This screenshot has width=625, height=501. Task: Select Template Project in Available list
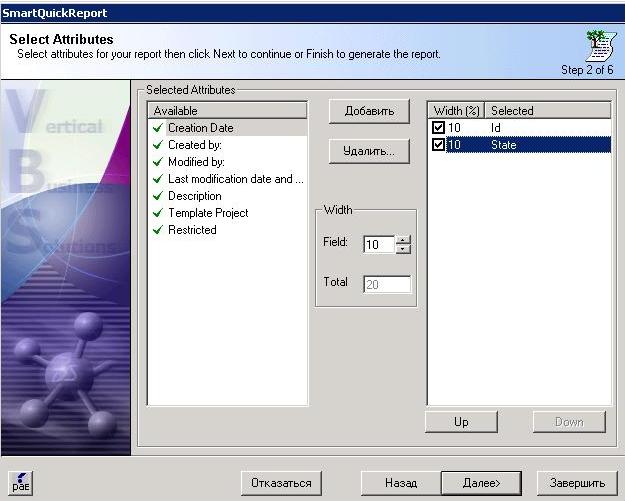pos(228,213)
